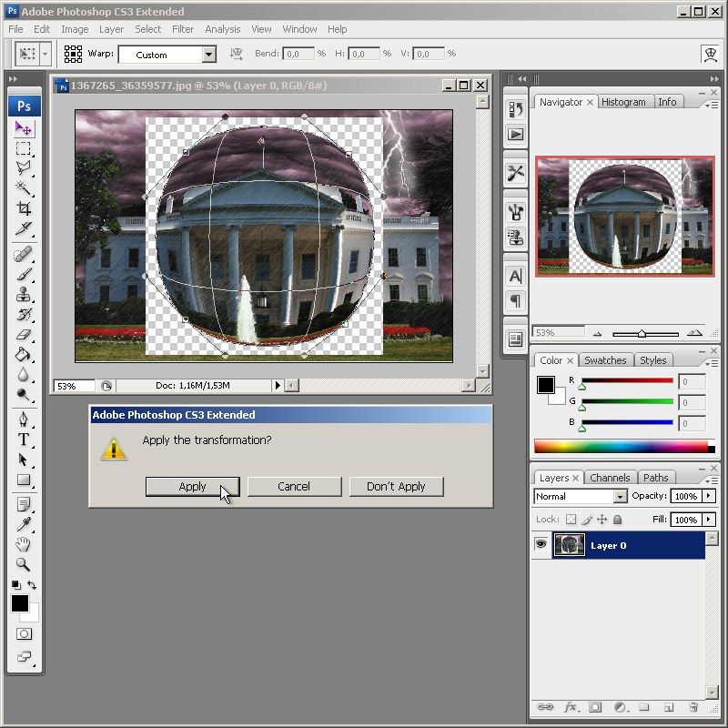Screen dimensions: 728x728
Task: Select the Paint Bucket tool
Action: 24,355
